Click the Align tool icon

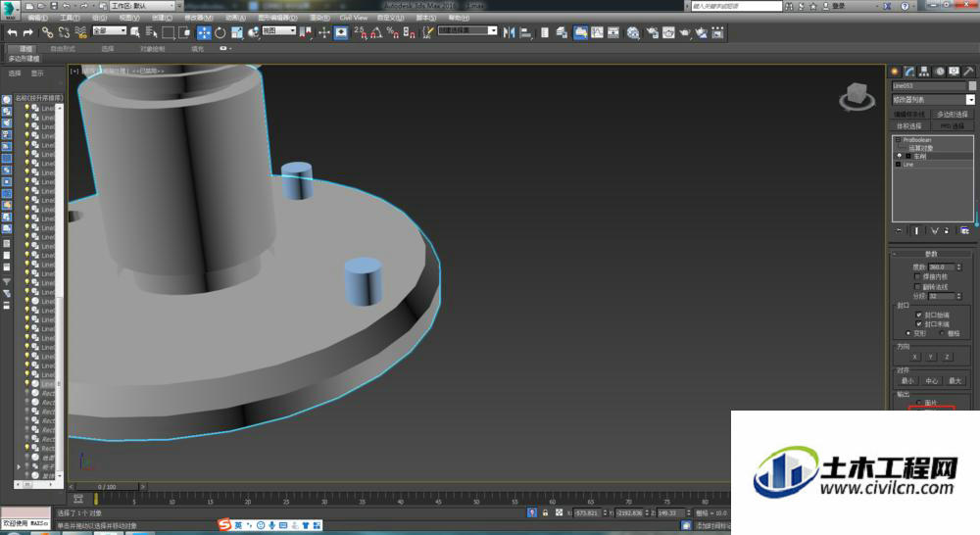point(525,32)
